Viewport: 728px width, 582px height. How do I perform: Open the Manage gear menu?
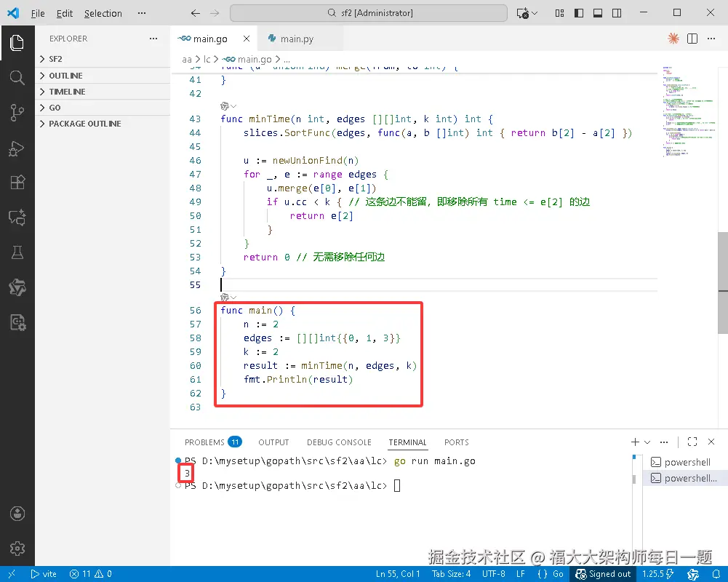17,549
